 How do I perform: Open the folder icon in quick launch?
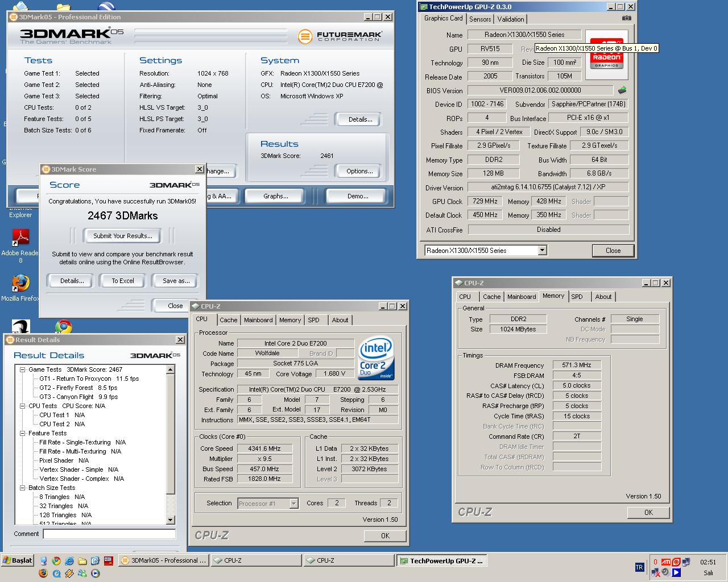tap(82, 561)
